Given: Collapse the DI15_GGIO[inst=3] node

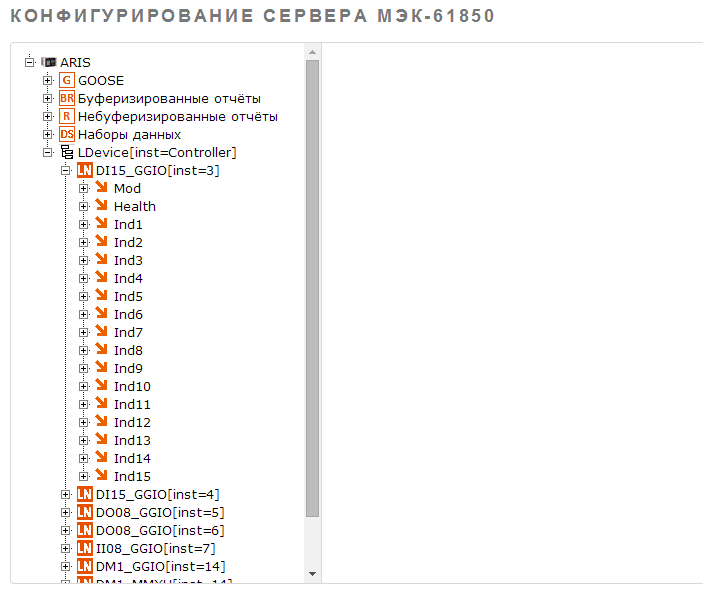Looking at the screenshot, I should click(65, 170).
